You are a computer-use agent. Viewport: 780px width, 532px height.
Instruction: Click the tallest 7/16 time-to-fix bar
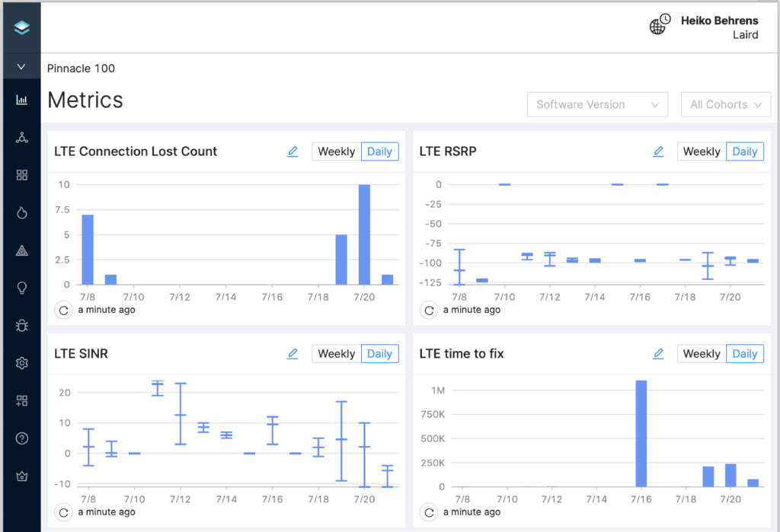641,434
